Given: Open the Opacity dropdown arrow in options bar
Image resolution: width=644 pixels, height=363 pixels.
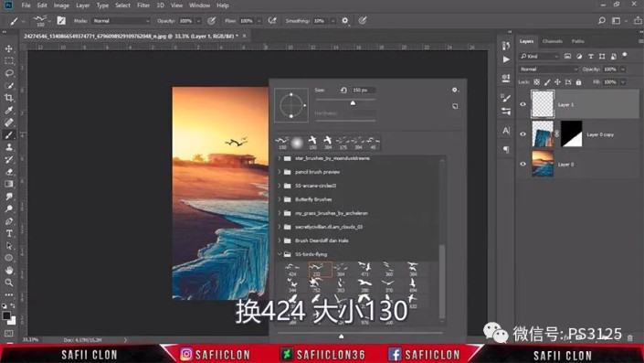Looking at the screenshot, I should click(199, 20).
